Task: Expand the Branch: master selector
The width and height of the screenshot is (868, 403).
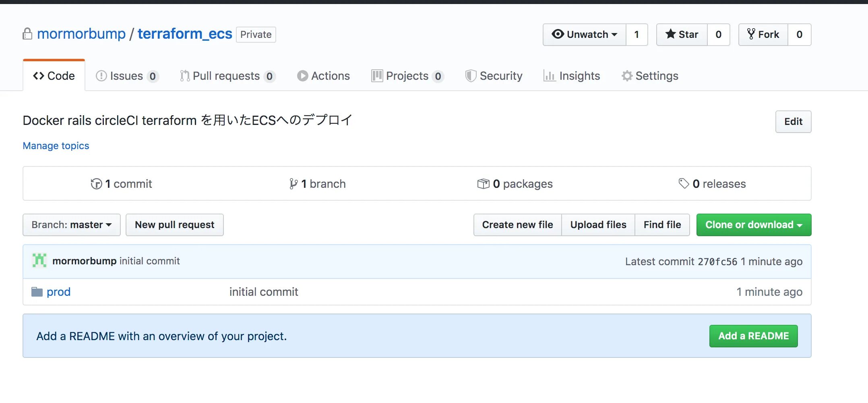Action: click(x=72, y=225)
